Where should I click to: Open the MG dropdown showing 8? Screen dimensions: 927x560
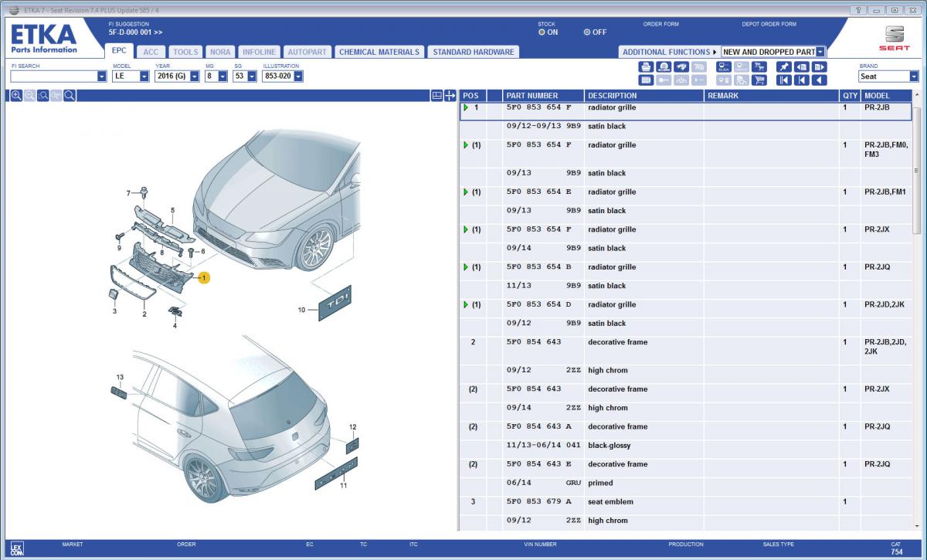tap(223, 76)
